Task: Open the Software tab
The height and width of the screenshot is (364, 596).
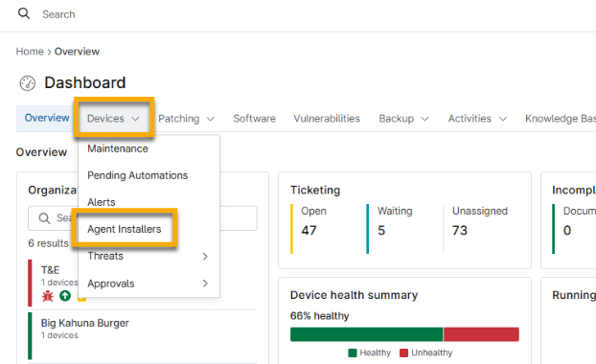Action: pyautogui.click(x=254, y=119)
